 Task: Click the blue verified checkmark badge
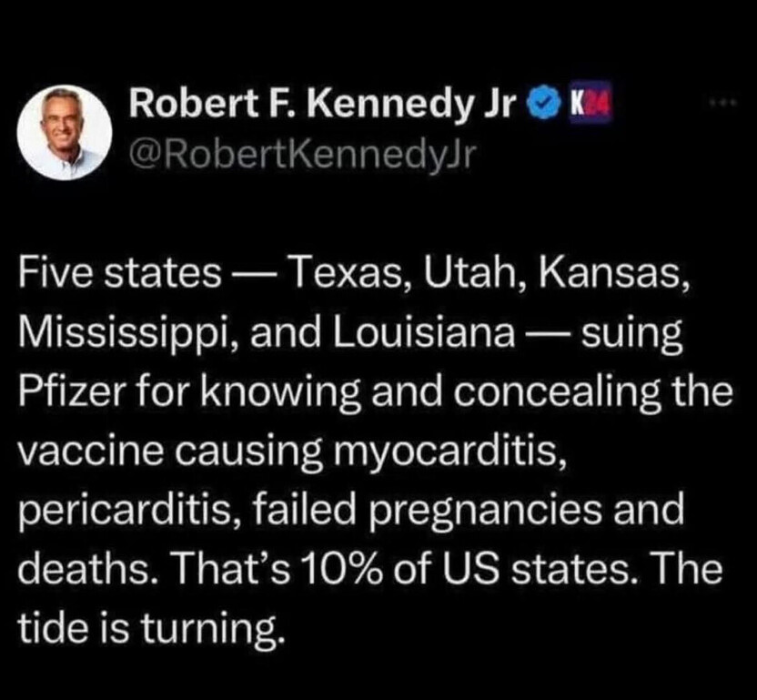click(x=542, y=107)
